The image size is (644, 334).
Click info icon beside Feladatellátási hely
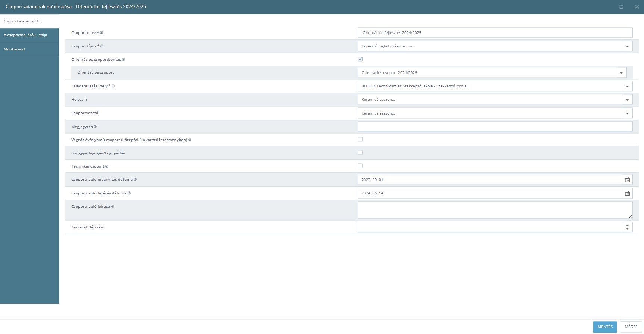[113, 86]
